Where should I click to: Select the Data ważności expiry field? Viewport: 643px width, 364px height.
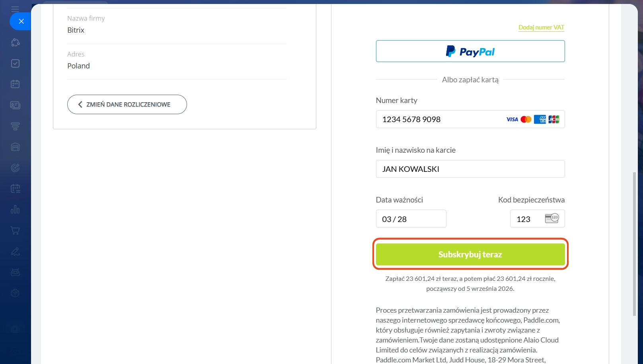click(x=411, y=219)
